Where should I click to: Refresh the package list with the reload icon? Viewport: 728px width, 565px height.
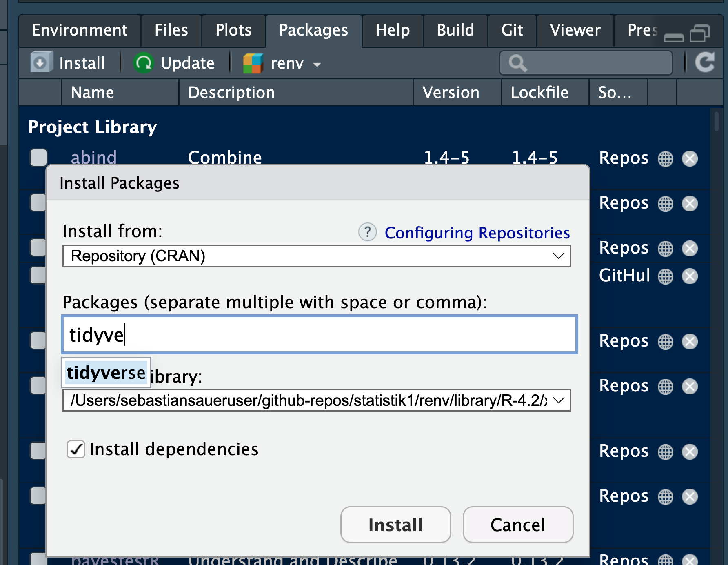click(705, 62)
